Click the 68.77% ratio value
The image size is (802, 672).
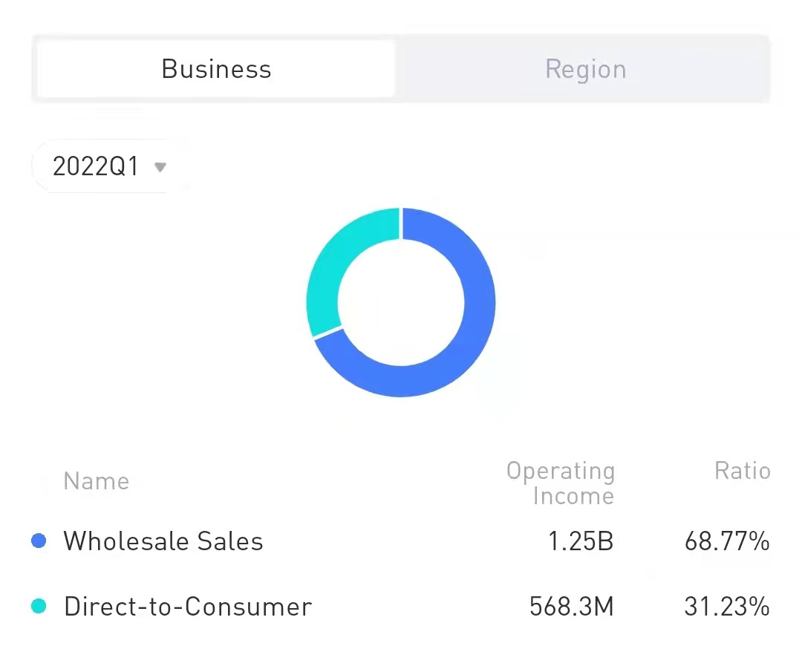coord(726,541)
